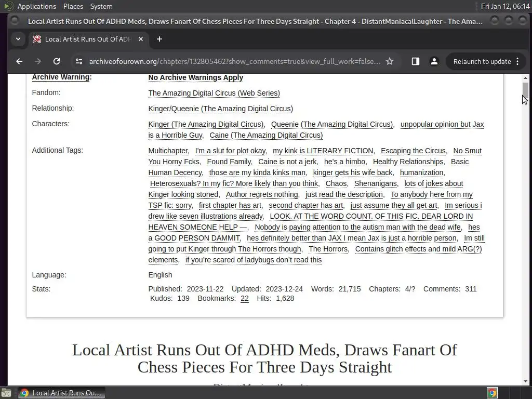Click Author regrets nothing tag

262,194
